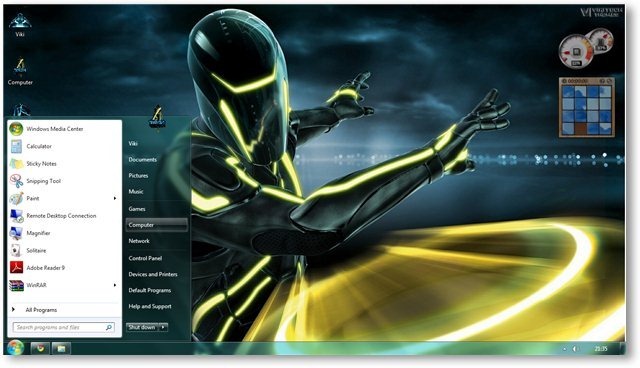640x368 pixels.
Task: Open Games in the Start menu
Action: 137,208
